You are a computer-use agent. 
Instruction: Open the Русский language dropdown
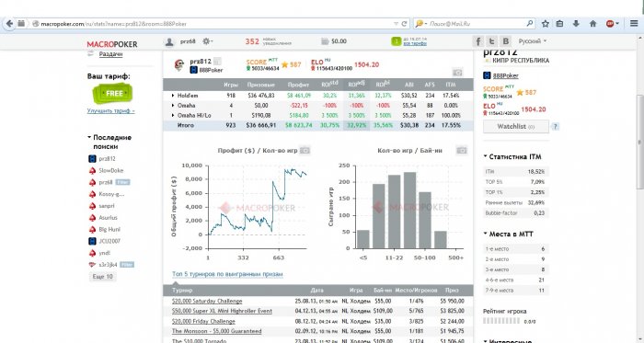533,41
